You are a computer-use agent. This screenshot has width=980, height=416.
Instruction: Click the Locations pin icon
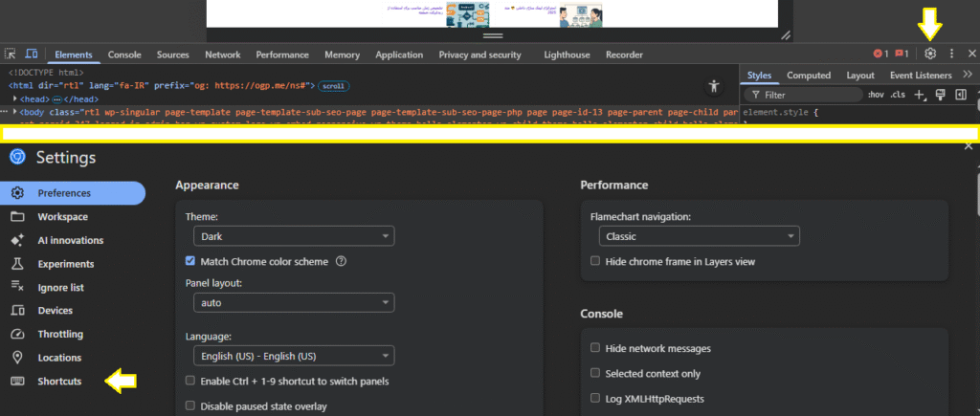pyautogui.click(x=17, y=358)
